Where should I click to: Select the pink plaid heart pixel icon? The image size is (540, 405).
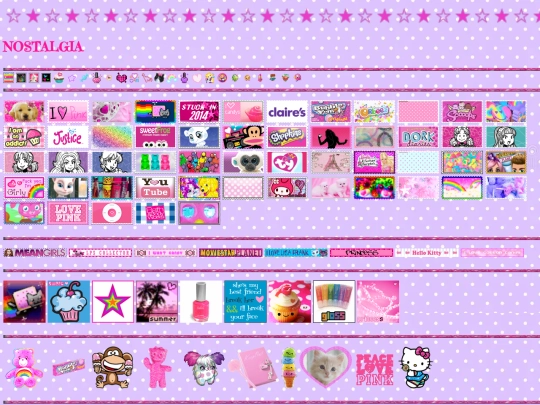121,78
